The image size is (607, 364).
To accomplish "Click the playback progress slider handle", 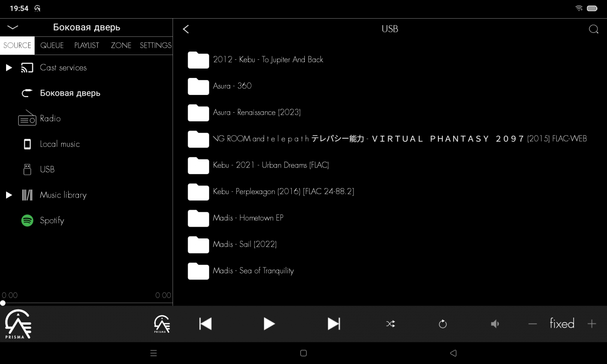I will click(3, 303).
